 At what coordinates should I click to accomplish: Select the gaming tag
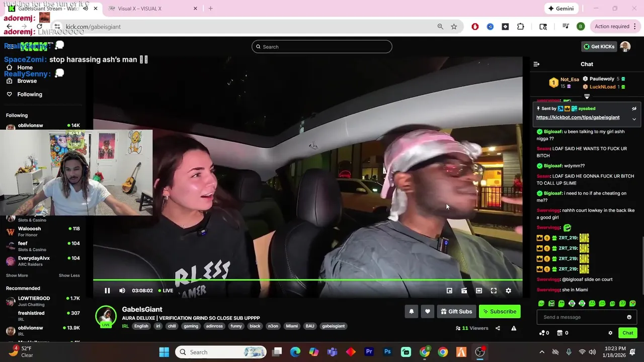coord(191,326)
